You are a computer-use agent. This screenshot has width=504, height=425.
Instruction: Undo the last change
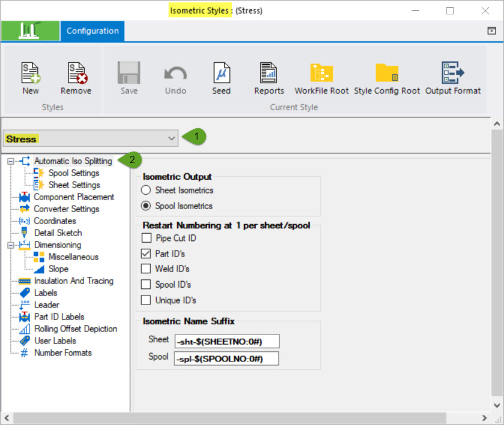175,78
